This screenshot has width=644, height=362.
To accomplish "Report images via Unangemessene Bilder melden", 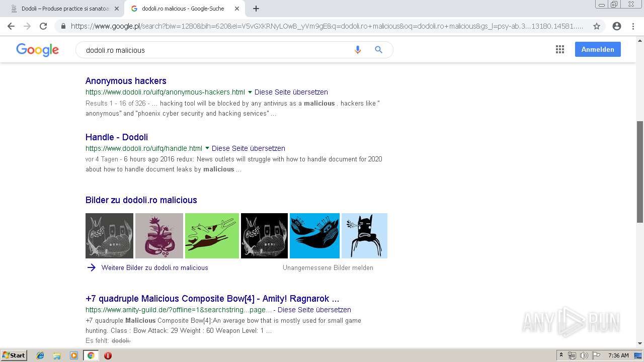I will [328, 268].
